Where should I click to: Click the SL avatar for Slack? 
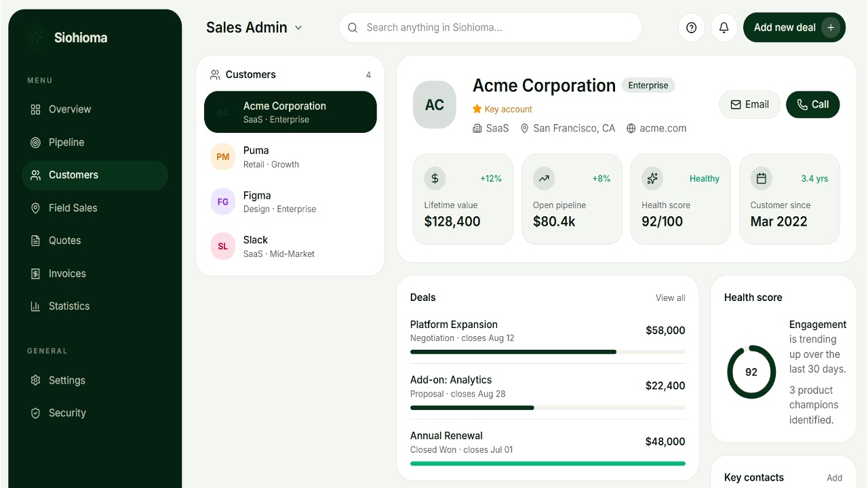[222, 246]
